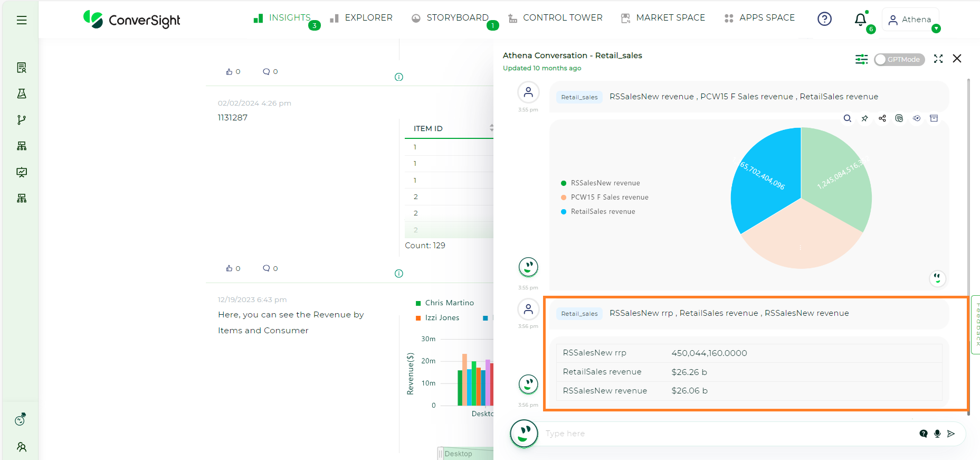
Task: Share the pie chart response
Action: 882,118
